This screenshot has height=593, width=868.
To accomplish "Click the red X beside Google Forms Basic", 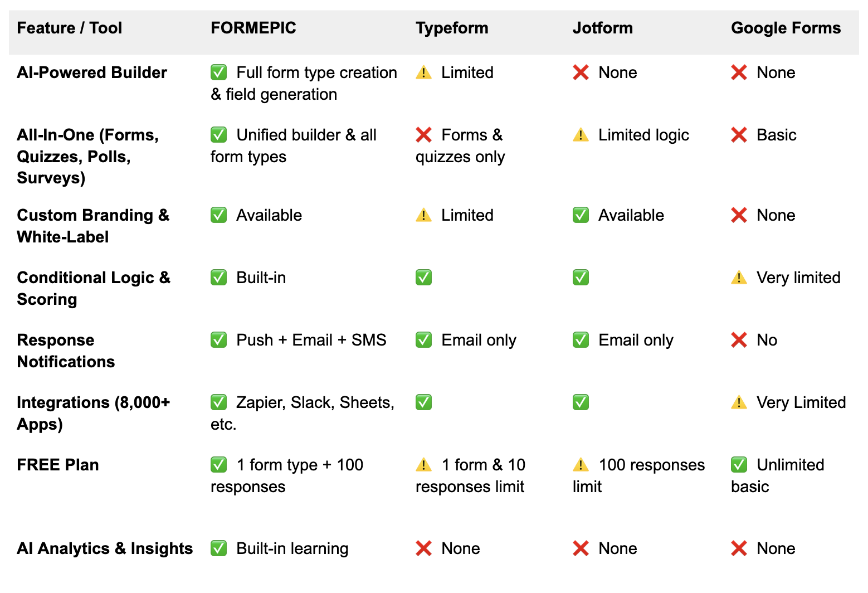I will pyautogui.click(x=739, y=135).
